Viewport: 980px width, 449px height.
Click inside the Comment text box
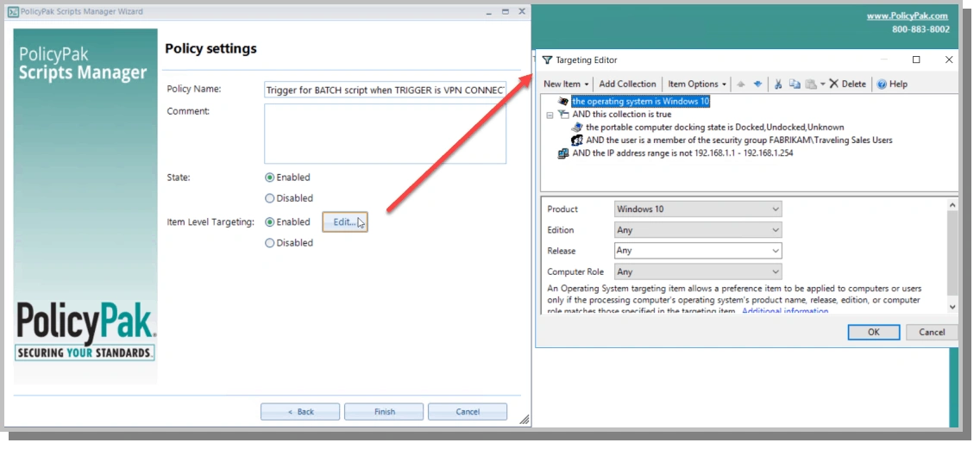[385, 134]
